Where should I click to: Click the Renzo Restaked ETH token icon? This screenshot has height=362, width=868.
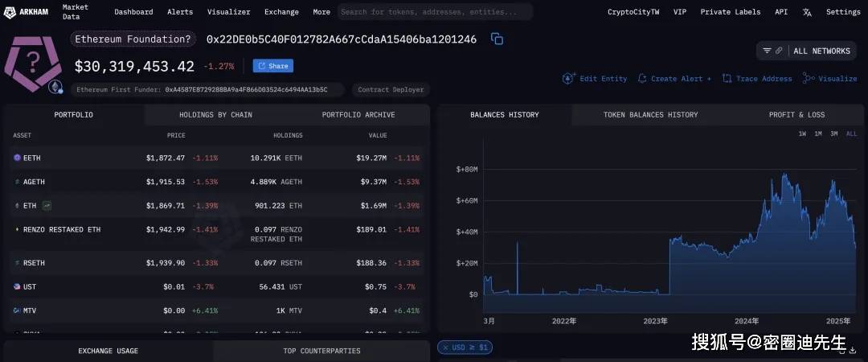[17, 229]
